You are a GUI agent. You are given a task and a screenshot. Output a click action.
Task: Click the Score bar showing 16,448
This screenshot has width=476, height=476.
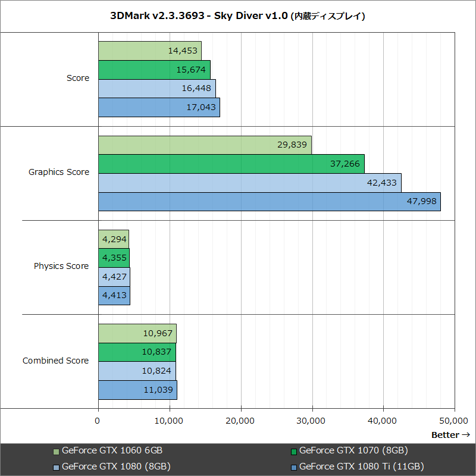(x=157, y=88)
